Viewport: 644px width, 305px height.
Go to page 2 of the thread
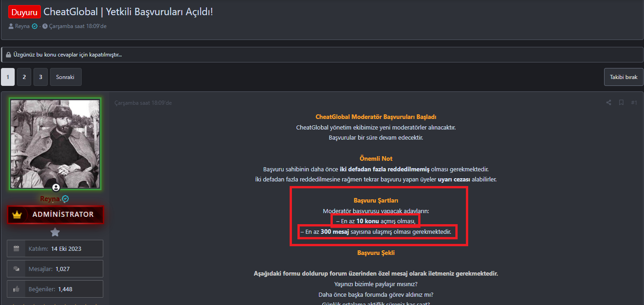click(x=24, y=77)
